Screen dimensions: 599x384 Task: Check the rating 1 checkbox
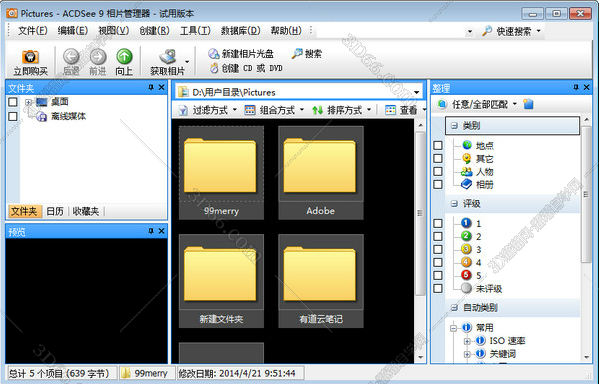click(x=438, y=224)
